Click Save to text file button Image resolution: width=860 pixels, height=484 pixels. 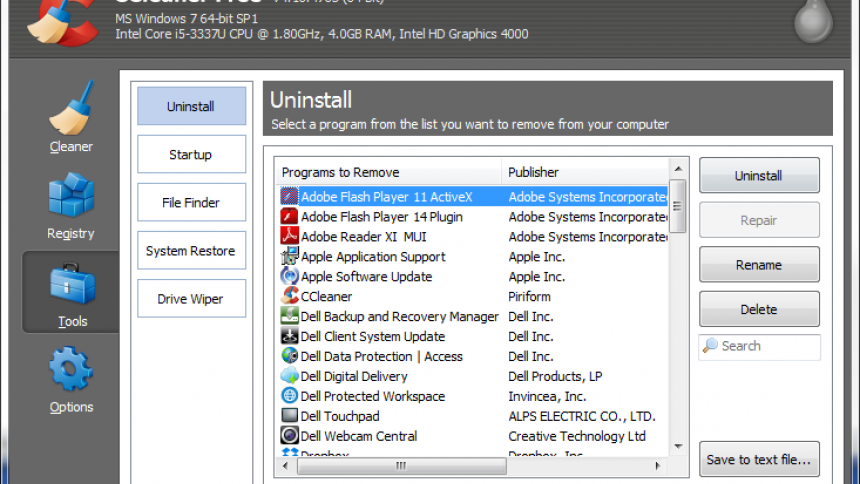click(759, 459)
